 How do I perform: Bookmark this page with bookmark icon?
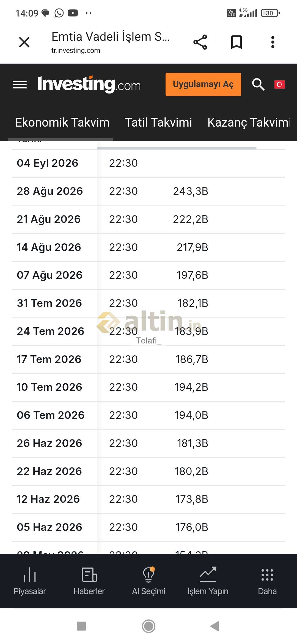[x=237, y=42]
